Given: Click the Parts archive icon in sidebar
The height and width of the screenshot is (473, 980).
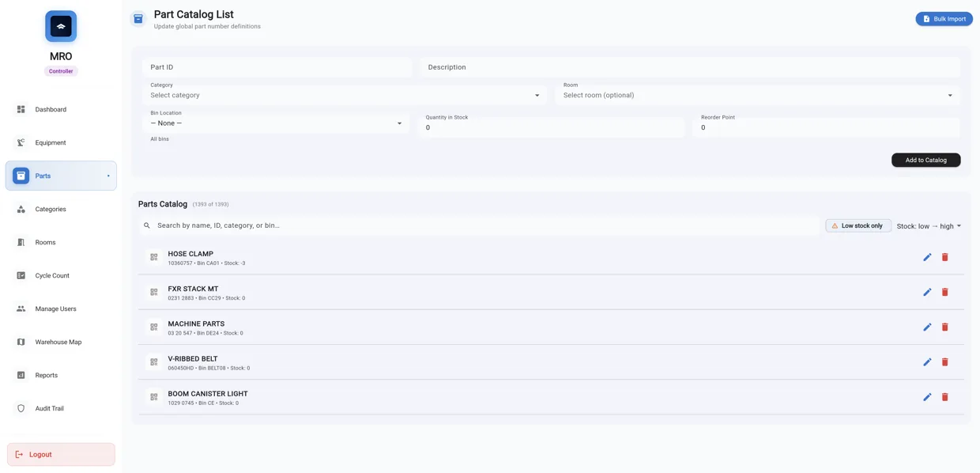Looking at the screenshot, I should [x=21, y=176].
